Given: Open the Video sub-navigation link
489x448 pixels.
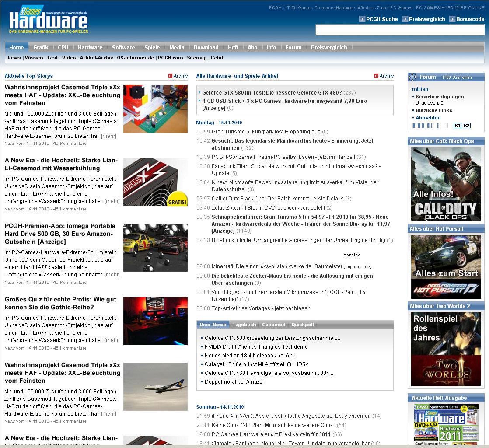Looking at the screenshot, I should click(69, 58).
